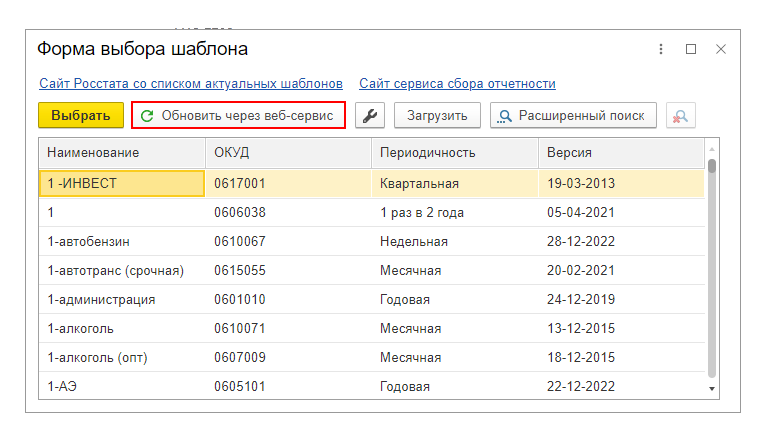Viewport: 765px width, 443px height.
Task: Click ОКУД cell 0610071
Action: 288,328
